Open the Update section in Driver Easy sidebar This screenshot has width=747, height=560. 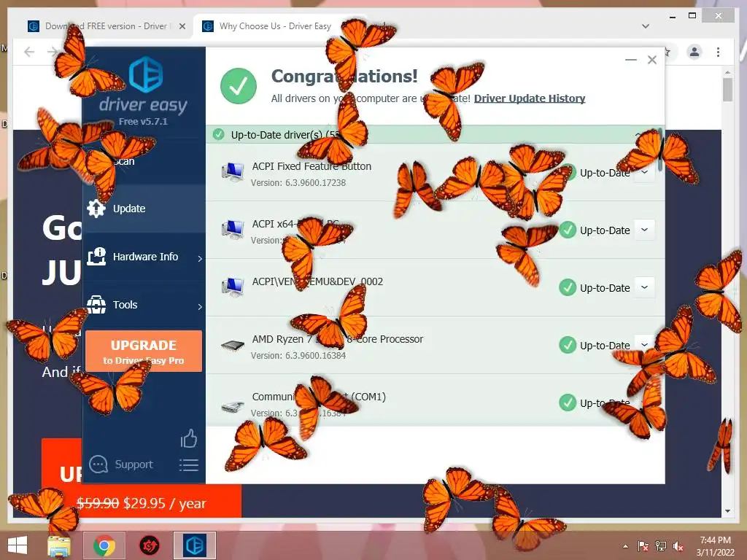click(144, 209)
